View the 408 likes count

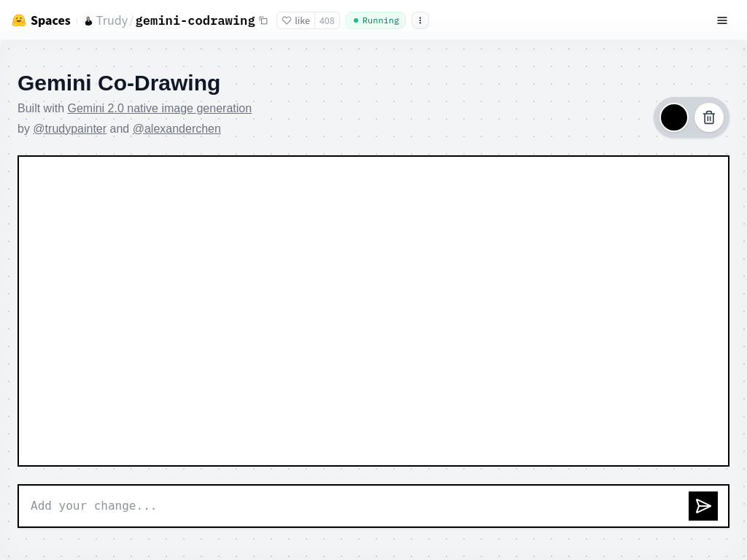tap(327, 20)
